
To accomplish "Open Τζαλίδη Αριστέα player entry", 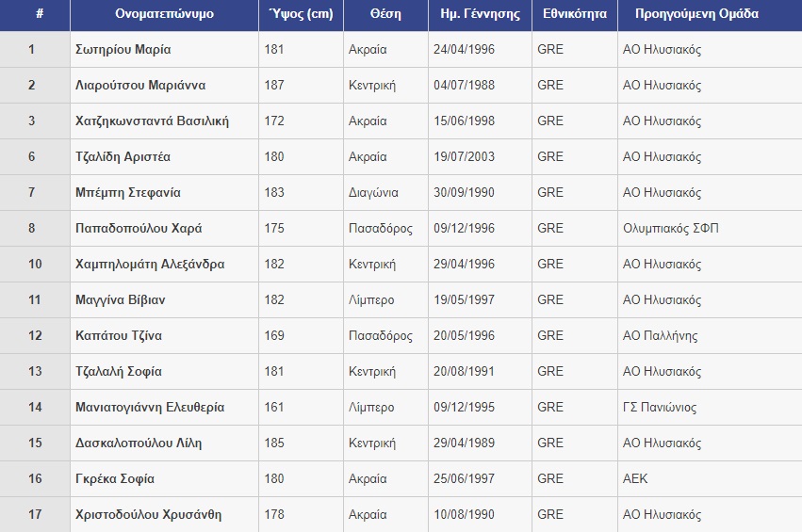I will pos(123,157).
